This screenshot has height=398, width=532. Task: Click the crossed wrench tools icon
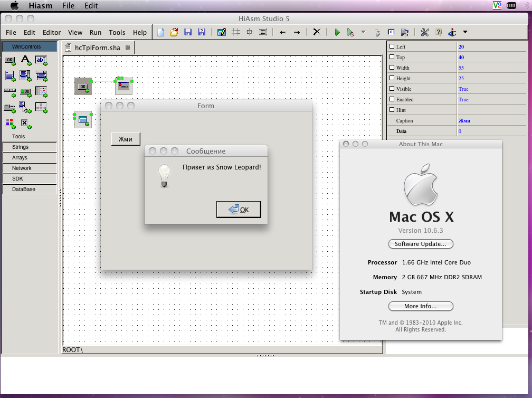[424, 32]
